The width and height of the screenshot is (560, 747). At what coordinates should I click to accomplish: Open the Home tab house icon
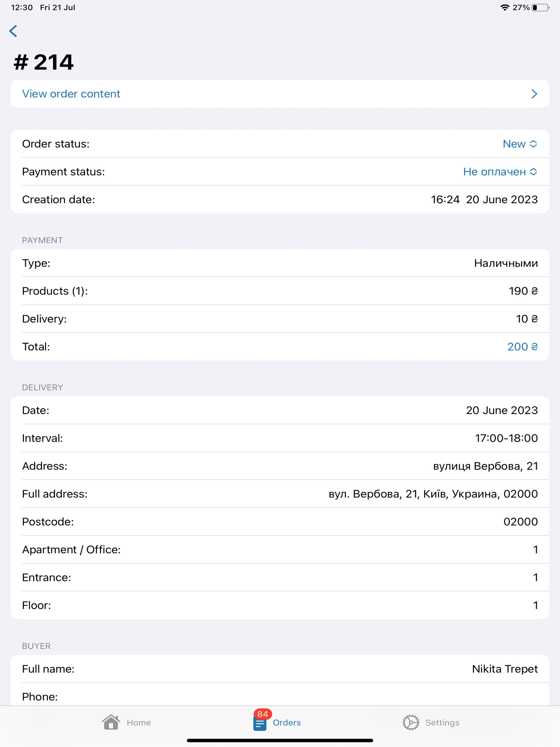pos(111,722)
